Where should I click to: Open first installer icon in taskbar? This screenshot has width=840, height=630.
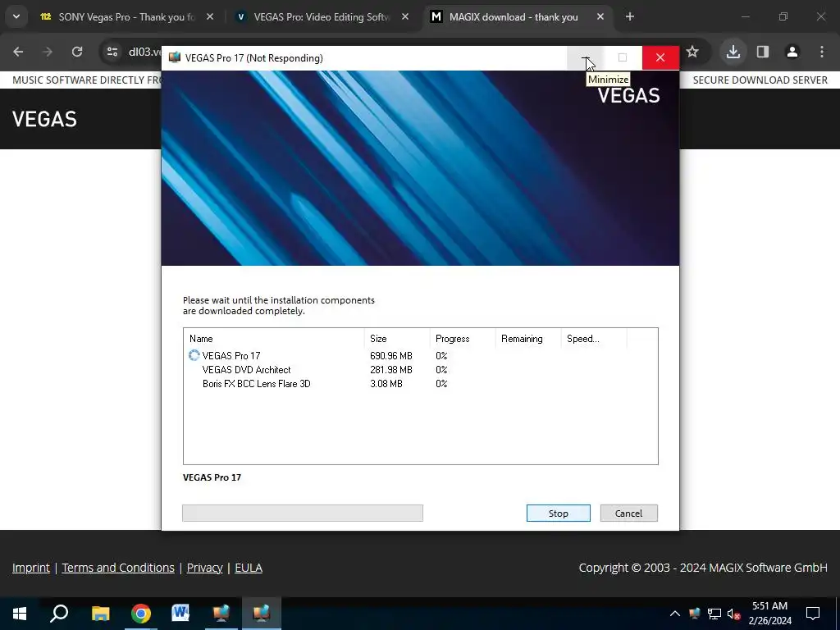(x=221, y=614)
